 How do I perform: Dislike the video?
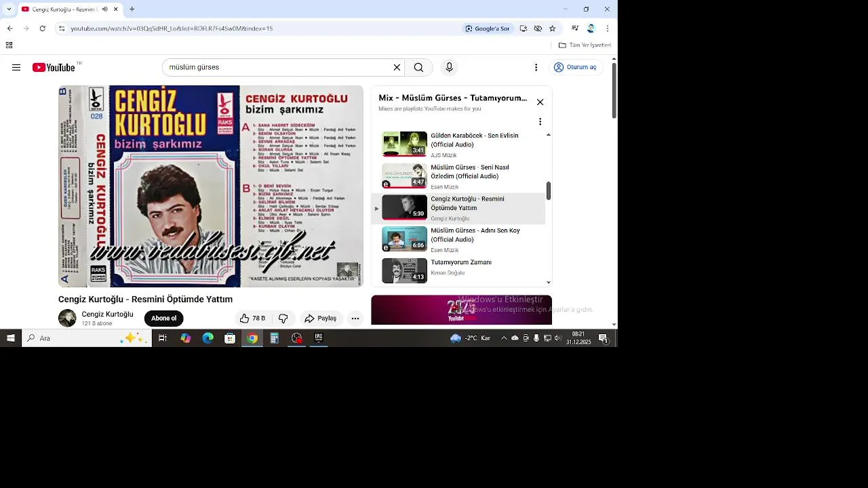click(283, 319)
